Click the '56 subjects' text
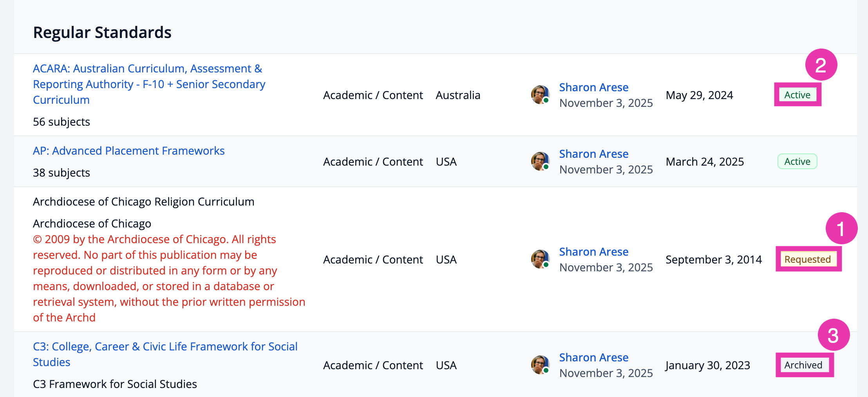The height and width of the screenshot is (397, 868). point(61,122)
